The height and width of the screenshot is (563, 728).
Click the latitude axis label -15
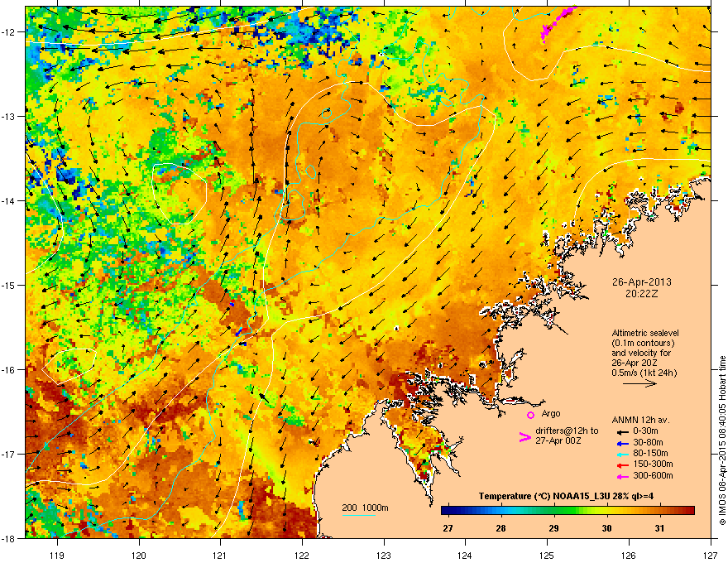coord(8,285)
